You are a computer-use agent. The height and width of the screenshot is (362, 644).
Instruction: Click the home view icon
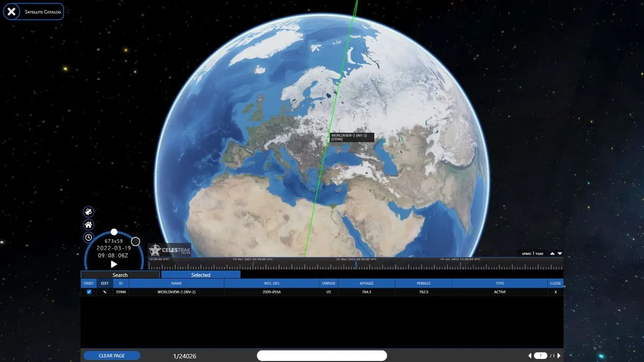[x=89, y=225]
